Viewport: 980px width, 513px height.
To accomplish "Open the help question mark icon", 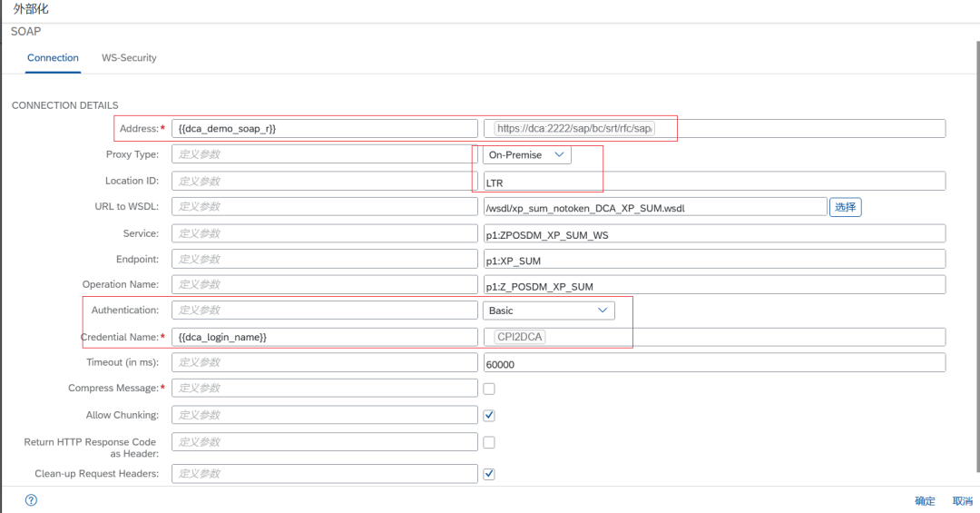I will click(31, 500).
